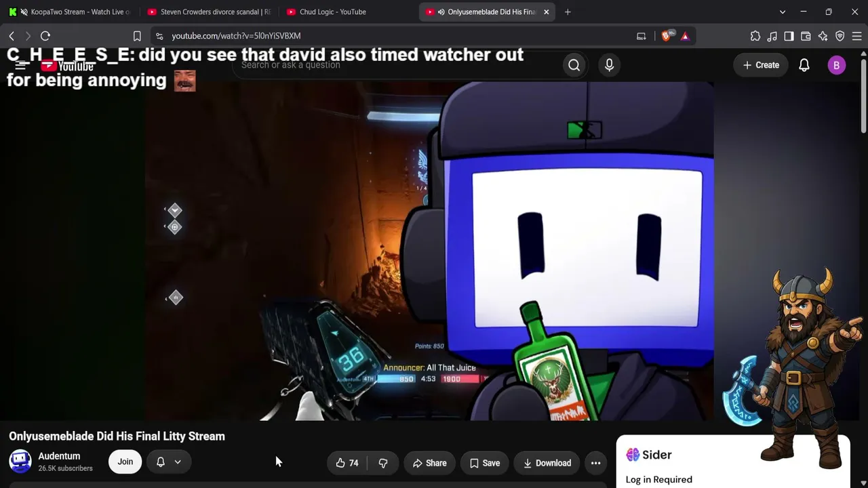Share this video

[430, 463]
